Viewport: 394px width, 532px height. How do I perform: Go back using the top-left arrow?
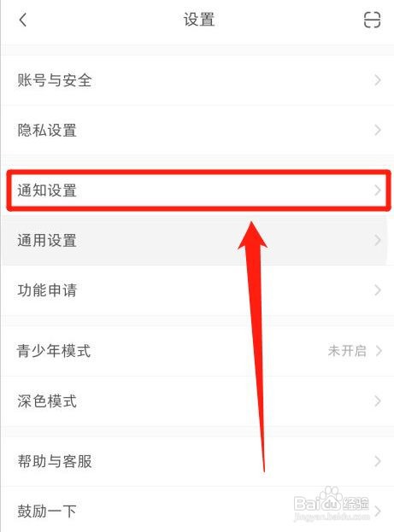pyautogui.click(x=23, y=20)
